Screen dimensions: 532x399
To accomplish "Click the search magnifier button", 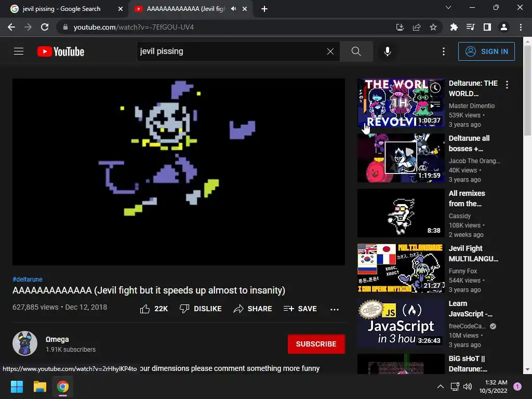I will [x=356, y=51].
